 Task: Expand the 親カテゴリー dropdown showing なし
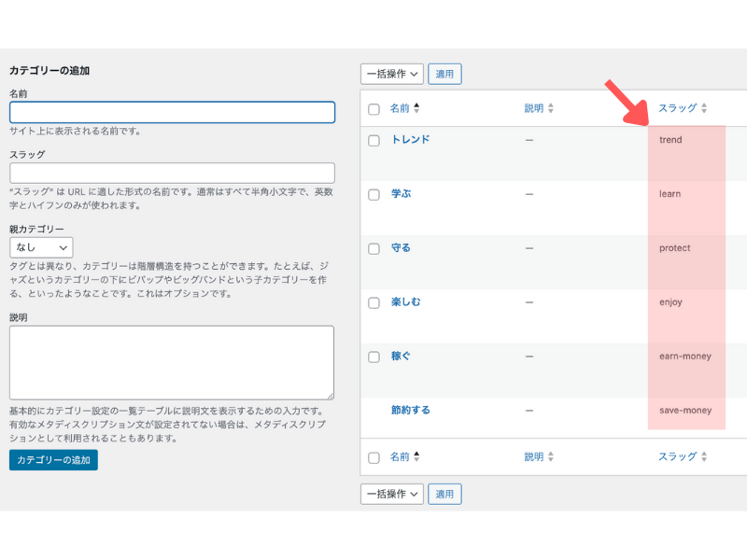point(41,247)
